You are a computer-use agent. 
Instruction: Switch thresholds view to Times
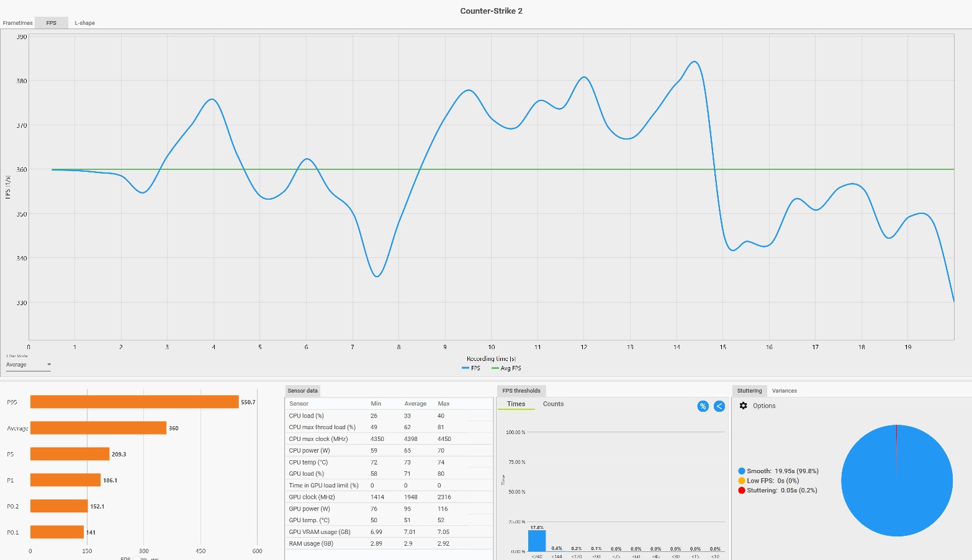tap(516, 404)
